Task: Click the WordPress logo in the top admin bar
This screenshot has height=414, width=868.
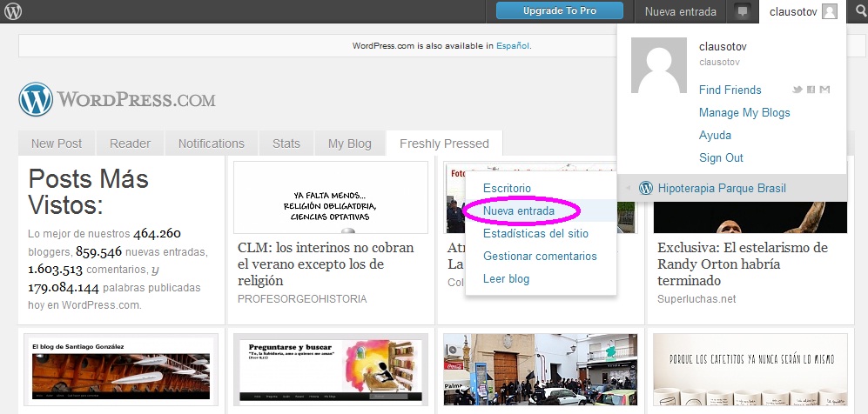Action: point(13,11)
